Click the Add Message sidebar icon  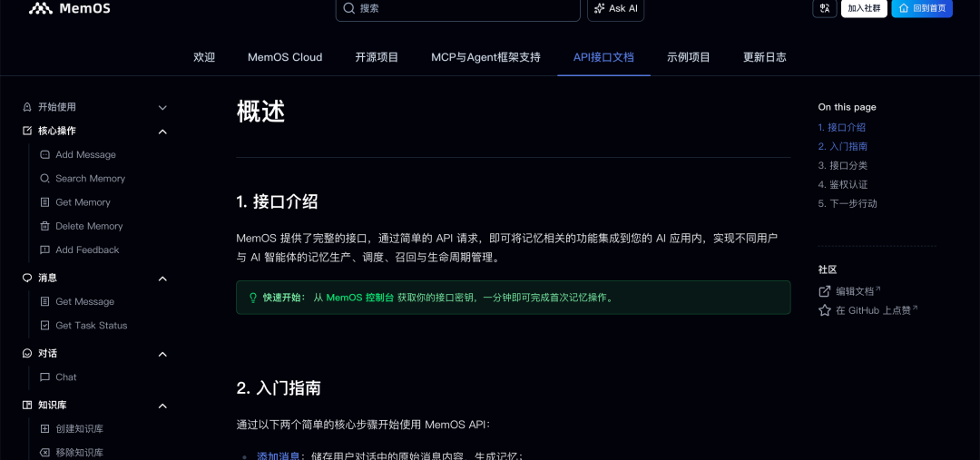pyautogui.click(x=44, y=154)
